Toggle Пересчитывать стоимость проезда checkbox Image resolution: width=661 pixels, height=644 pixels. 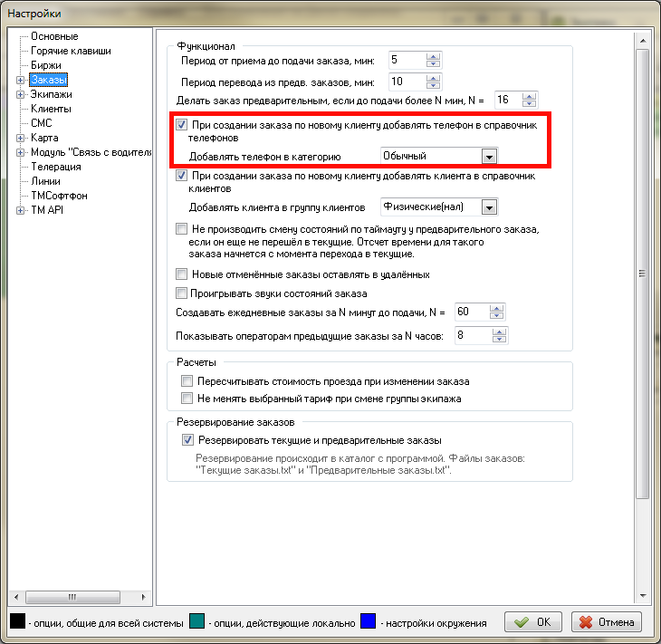(x=187, y=381)
